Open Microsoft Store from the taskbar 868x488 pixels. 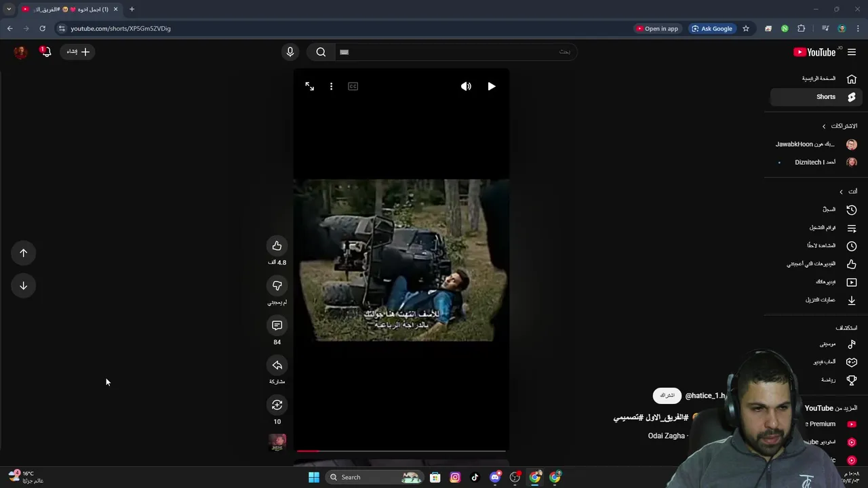(435, 477)
